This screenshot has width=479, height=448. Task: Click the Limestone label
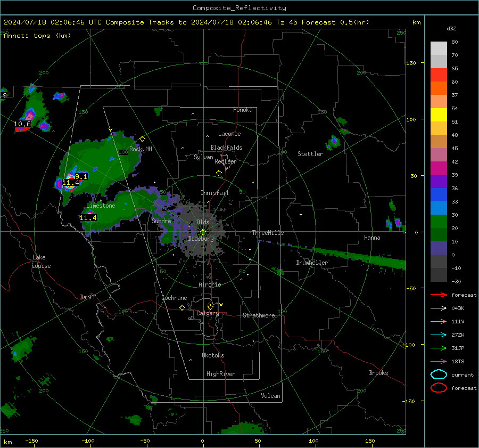(101, 206)
